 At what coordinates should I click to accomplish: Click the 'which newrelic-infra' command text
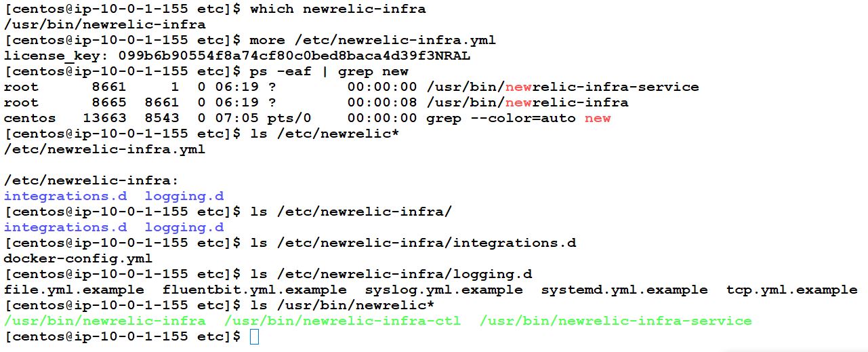click(338, 9)
